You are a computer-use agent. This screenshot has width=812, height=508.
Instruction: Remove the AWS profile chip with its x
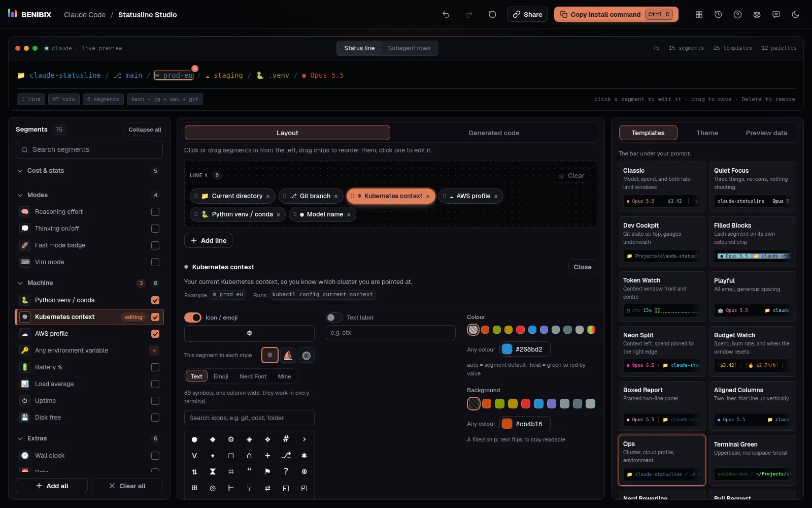click(496, 196)
